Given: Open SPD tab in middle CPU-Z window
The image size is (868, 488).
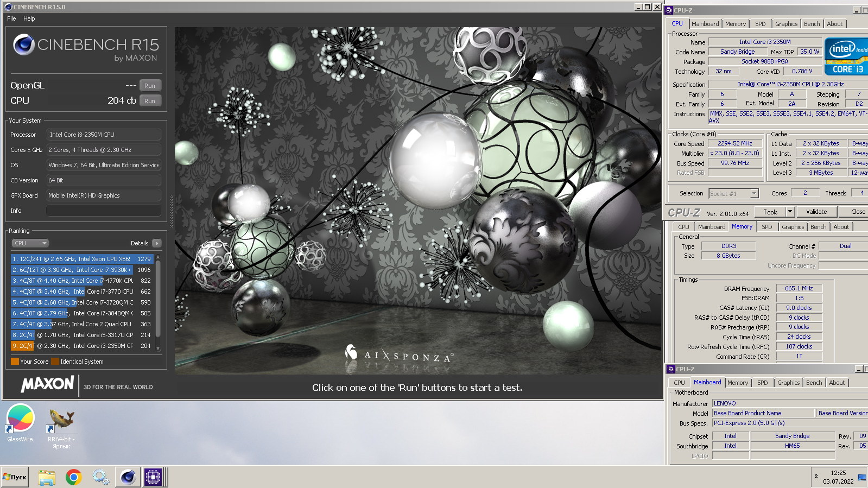Looking at the screenshot, I should [766, 227].
